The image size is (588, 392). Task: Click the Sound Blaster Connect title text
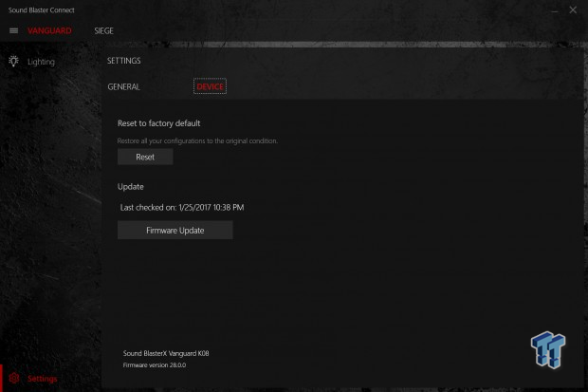tap(41, 10)
